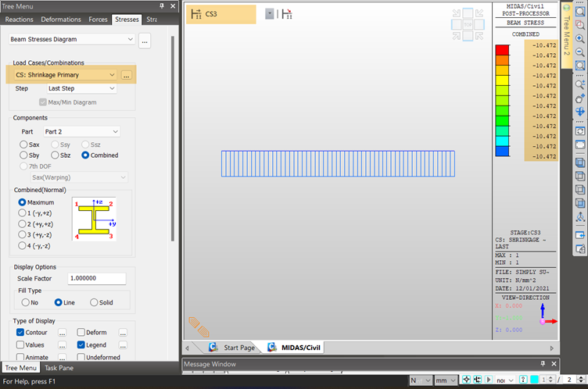Click the stage navigation icon beside CS3
This screenshot has width=588, height=389.
[286, 14]
